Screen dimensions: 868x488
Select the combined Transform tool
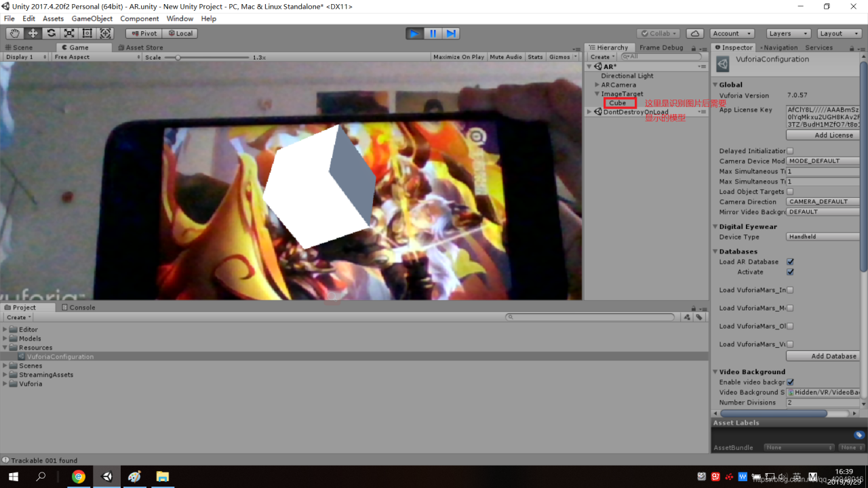(106, 33)
